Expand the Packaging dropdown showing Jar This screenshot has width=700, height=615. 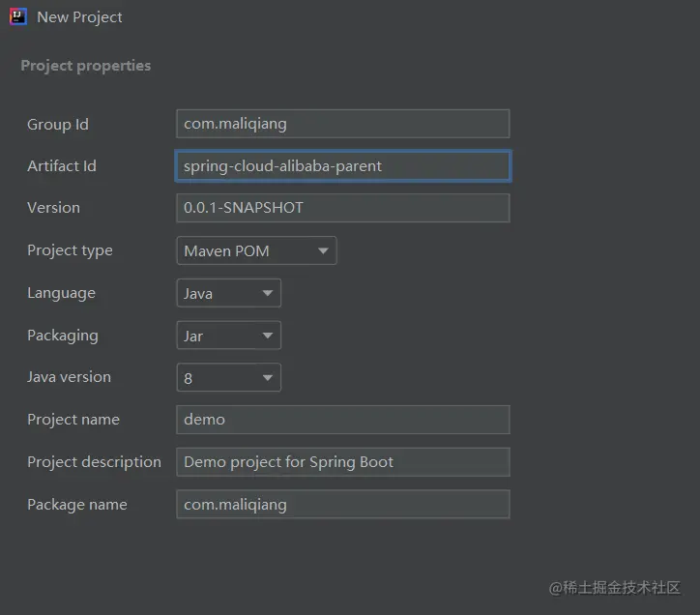229,336
